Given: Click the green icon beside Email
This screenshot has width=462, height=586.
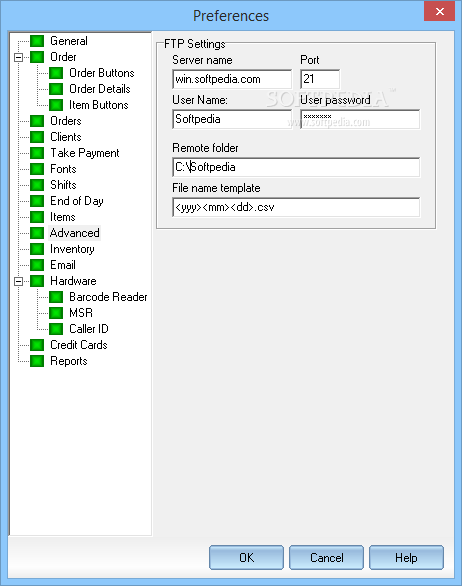Looking at the screenshot, I should pos(37,265).
